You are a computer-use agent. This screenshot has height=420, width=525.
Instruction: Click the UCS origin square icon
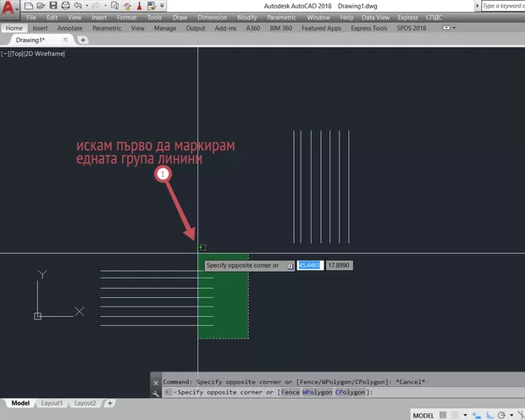click(37, 316)
